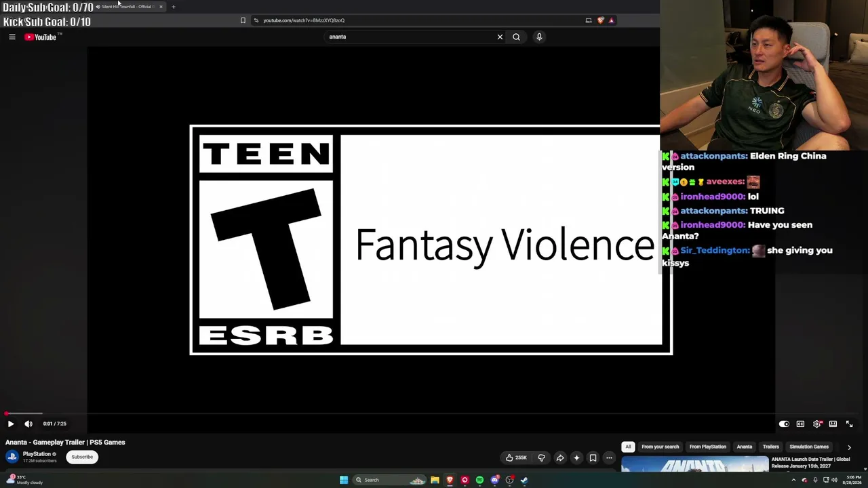Viewport: 868px width, 488px height.
Task: Open the ANANTA Launch Date Trailer thumbnail
Action: click(x=695, y=464)
